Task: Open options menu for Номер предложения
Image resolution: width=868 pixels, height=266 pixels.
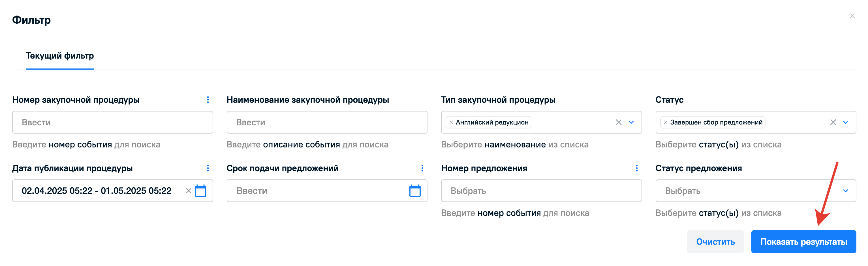Action: click(636, 168)
